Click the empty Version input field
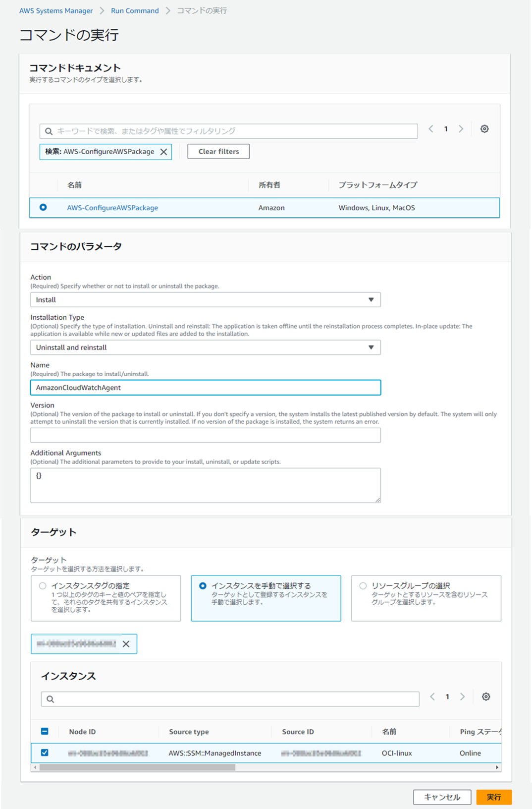 point(206,435)
